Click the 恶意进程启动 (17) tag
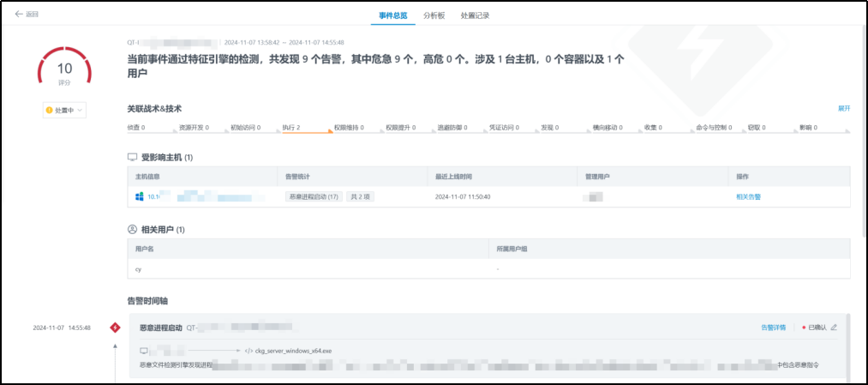Image resolution: width=868 pixels, height=385 pixels. click(313, 196)
